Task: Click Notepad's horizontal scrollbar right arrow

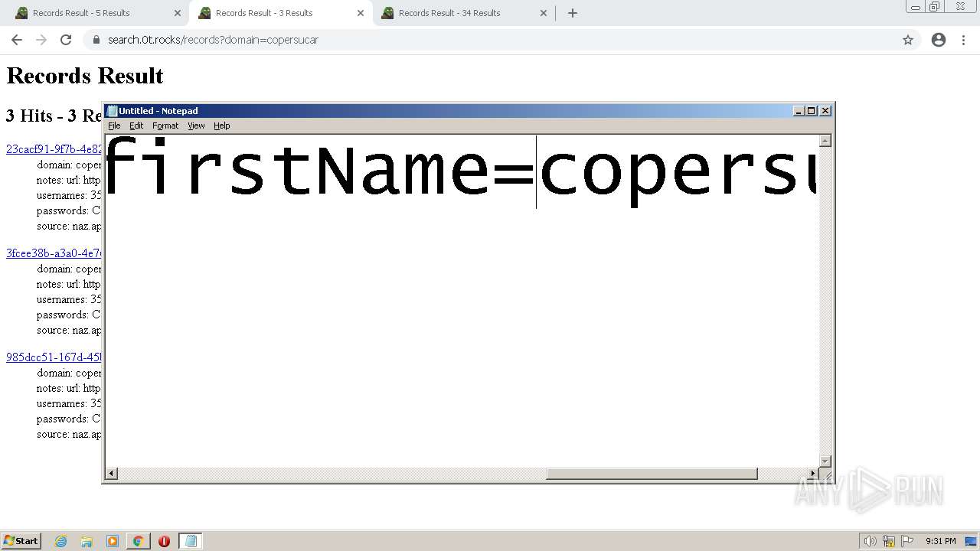Action: point(813,474)
